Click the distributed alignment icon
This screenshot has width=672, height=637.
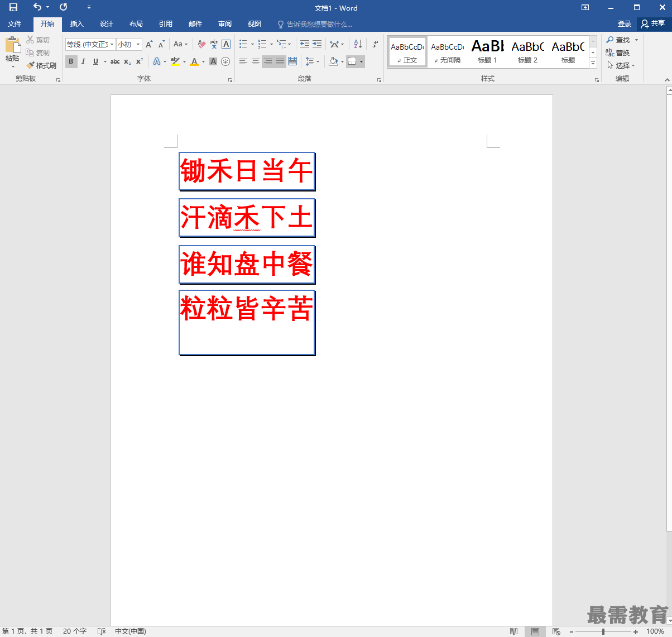292,61
